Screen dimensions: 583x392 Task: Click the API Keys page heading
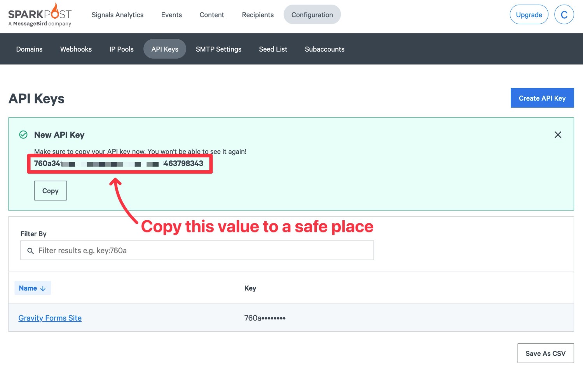pos(37,99)
